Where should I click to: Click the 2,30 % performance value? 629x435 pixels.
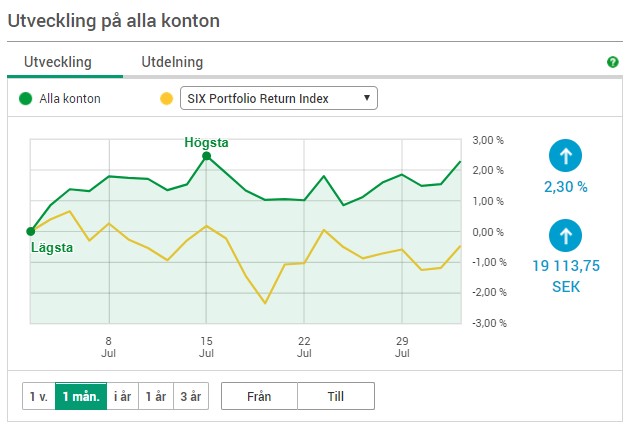tap(566, 187)
